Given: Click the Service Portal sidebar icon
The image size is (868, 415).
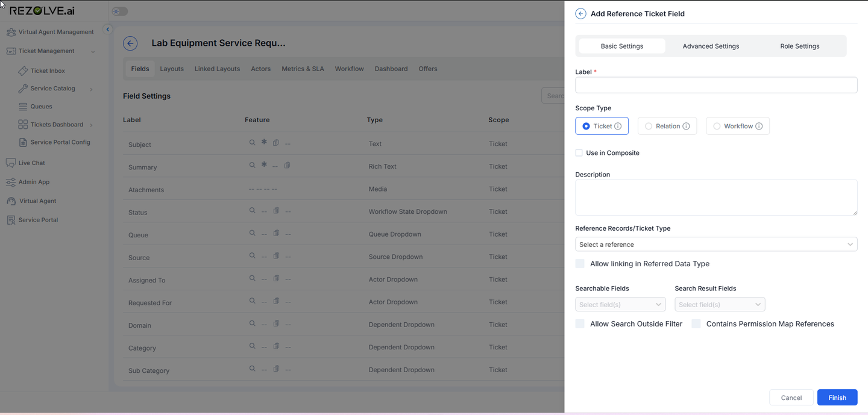Looking at the screenshot, I should pyautogui.click(x=11, y=220).
